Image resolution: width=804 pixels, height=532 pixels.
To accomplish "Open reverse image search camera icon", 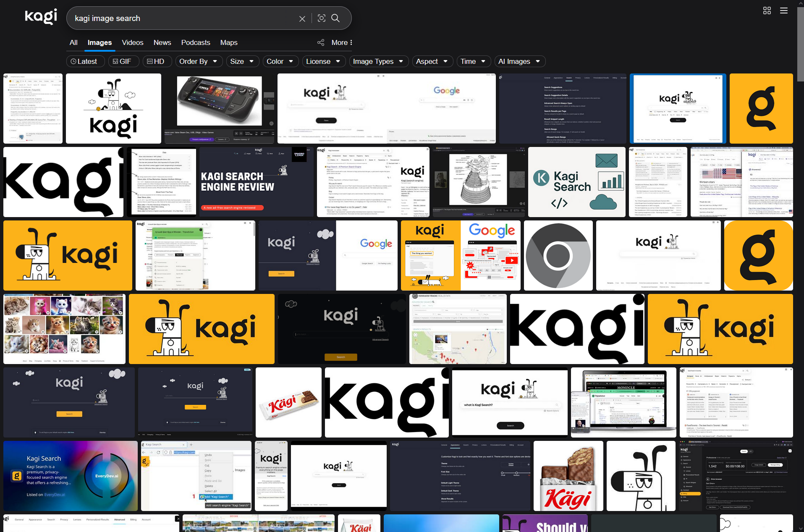I will (x=322, y=18).
